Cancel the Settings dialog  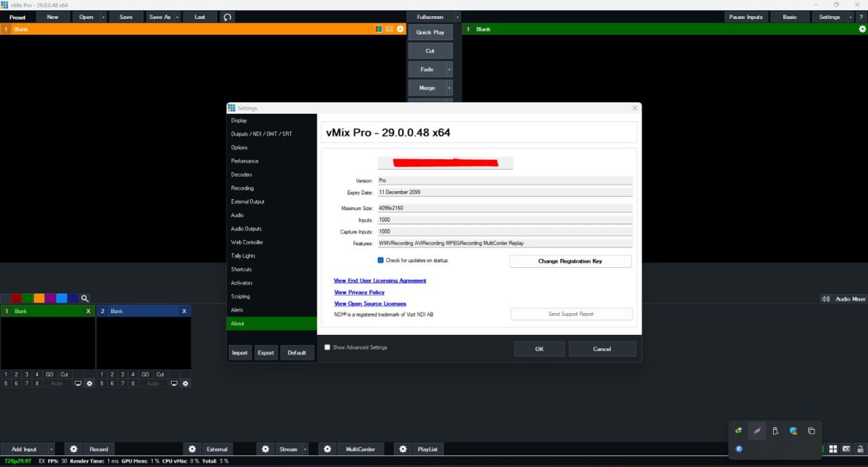[602, 349]
